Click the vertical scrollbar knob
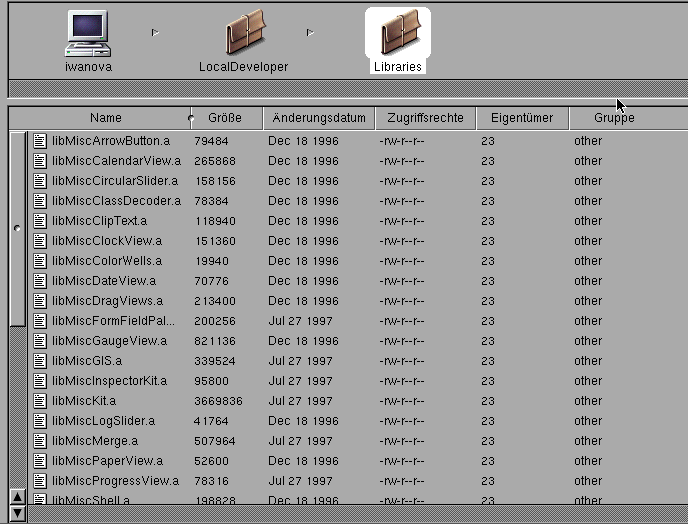This screenshot has width=688, height=525. pyautogui.click(x=17, y=228)
